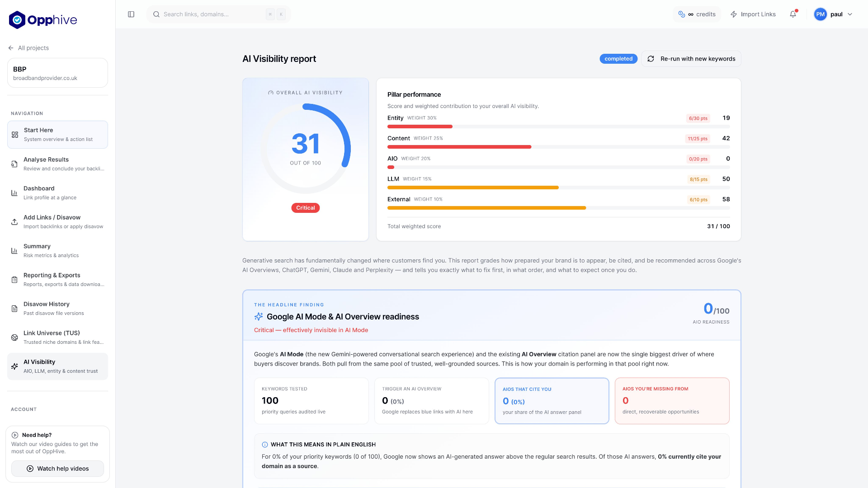Click Re-run with new keywords button
Viewport: 868px width, 488px height.
coord(691,59)
